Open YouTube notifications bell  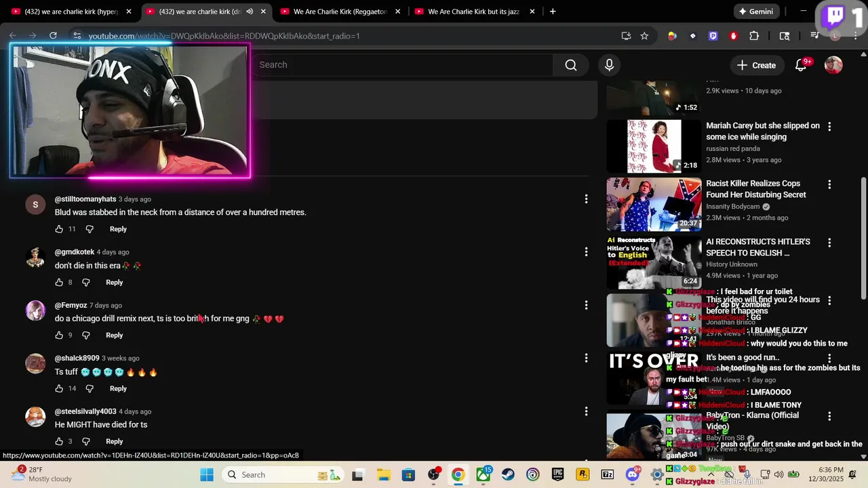pos(801,65)
